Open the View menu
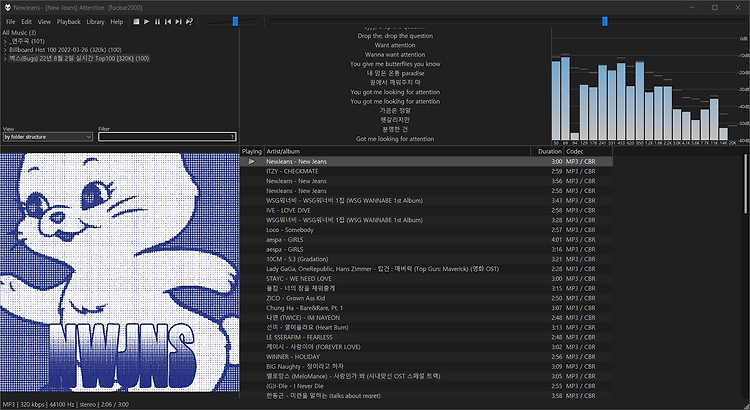 tap(44, 22)
